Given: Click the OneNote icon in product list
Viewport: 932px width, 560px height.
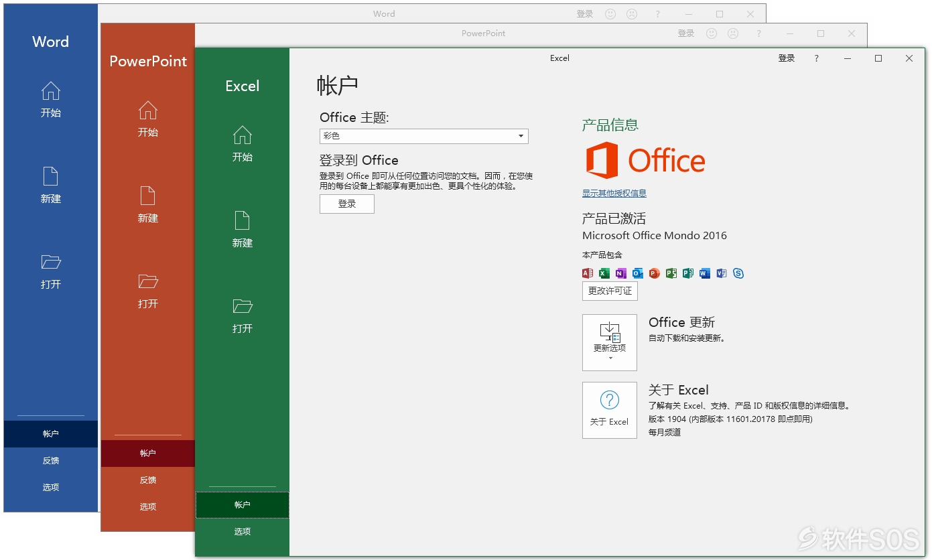Looking at the screenshot, I should click(621, 273).
